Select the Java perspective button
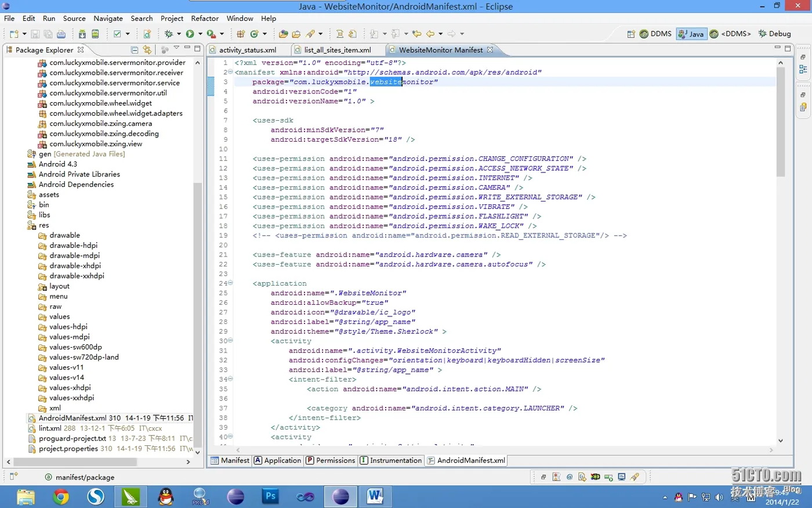 [x=691, y=34]
